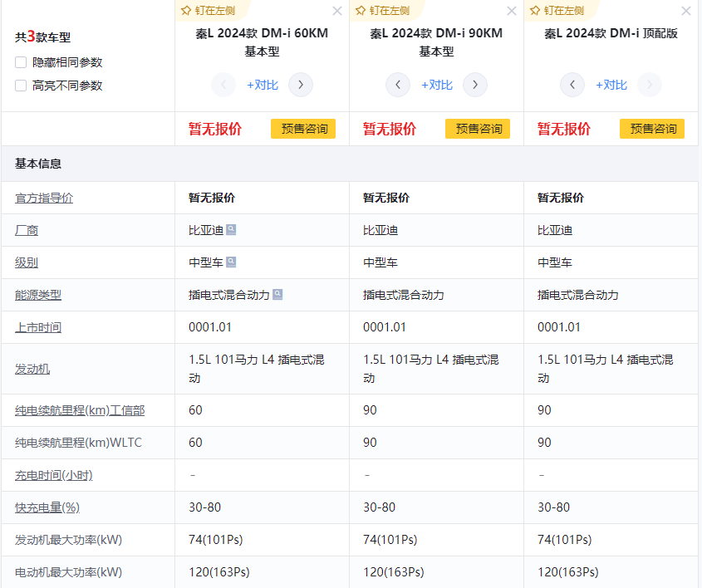
Task: Click the 快充电量(%) parameter label
Action: pos(47,507)
